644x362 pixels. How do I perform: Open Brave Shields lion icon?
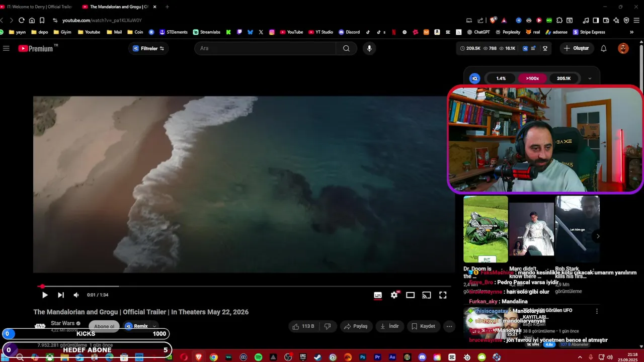click(493, 20)
